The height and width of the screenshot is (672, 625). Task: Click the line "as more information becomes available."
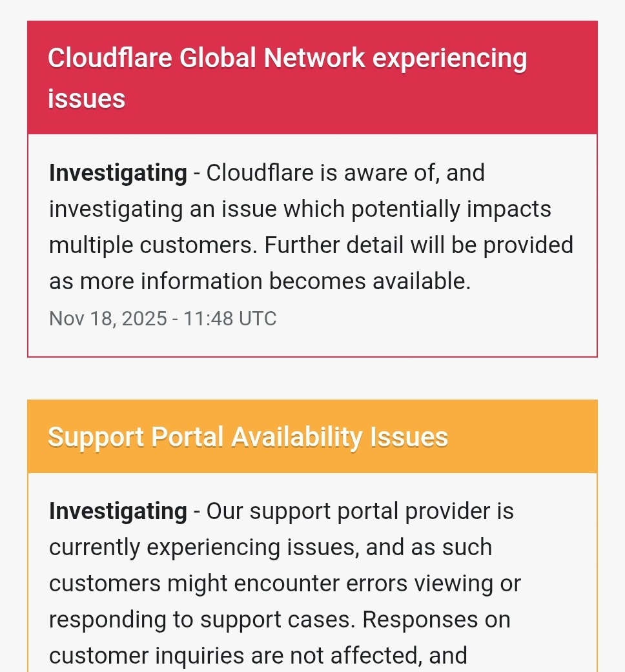260,281
